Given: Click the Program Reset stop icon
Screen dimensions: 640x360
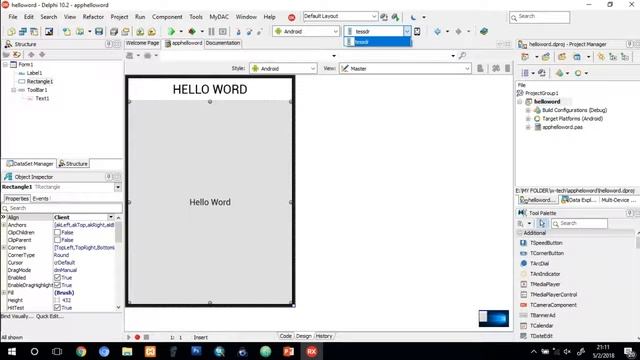Looking at the screenshot, I should (x=223, y=31).
